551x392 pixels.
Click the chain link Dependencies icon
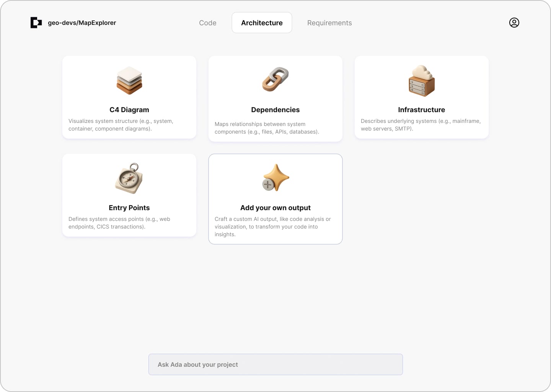point(275,80)
